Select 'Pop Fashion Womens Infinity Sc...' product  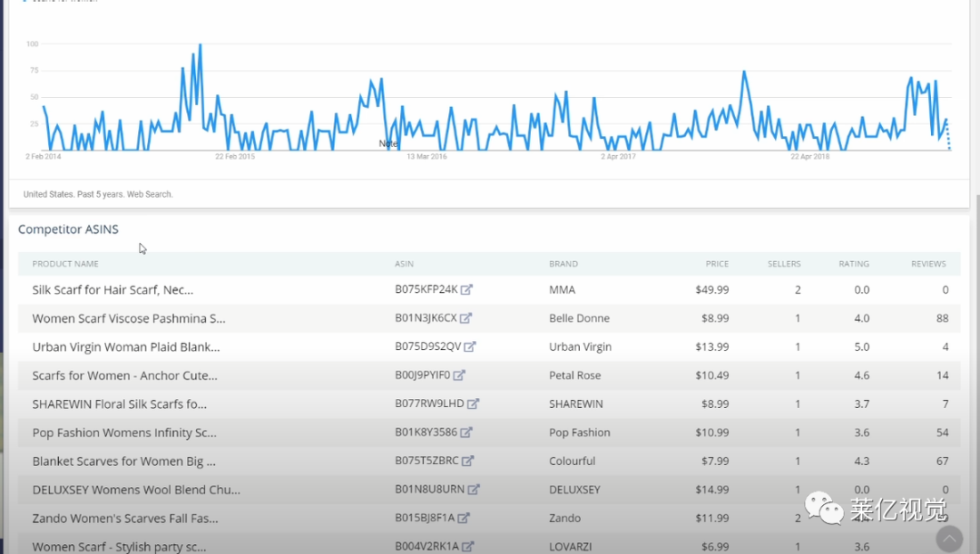tap(124, 433)
